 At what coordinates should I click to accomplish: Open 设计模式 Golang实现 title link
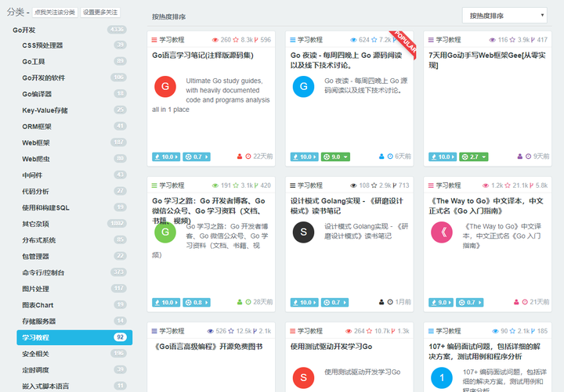[347, 206]
